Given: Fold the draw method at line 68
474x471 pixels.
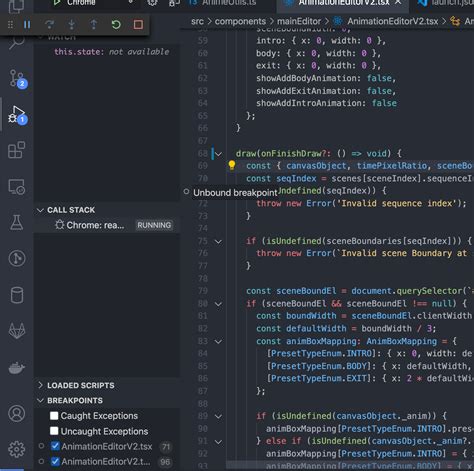Looking at the screenshot, I should coord(218,154).
